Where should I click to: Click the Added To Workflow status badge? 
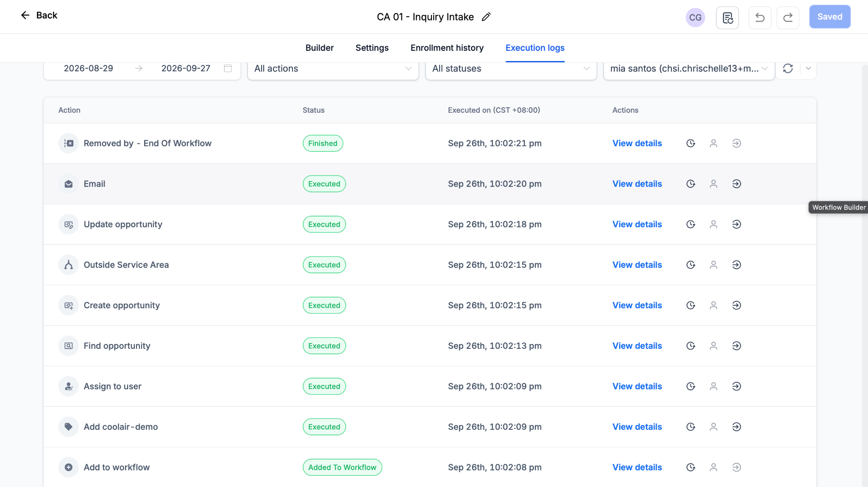tap(342, 467)
